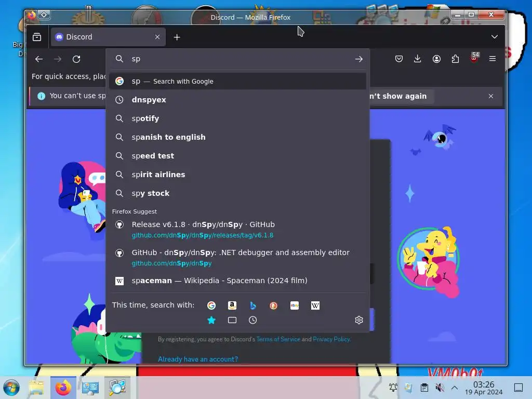Search this time with eBay icon
This screenshot has height=399, width=532.
[x=295, y=305]
